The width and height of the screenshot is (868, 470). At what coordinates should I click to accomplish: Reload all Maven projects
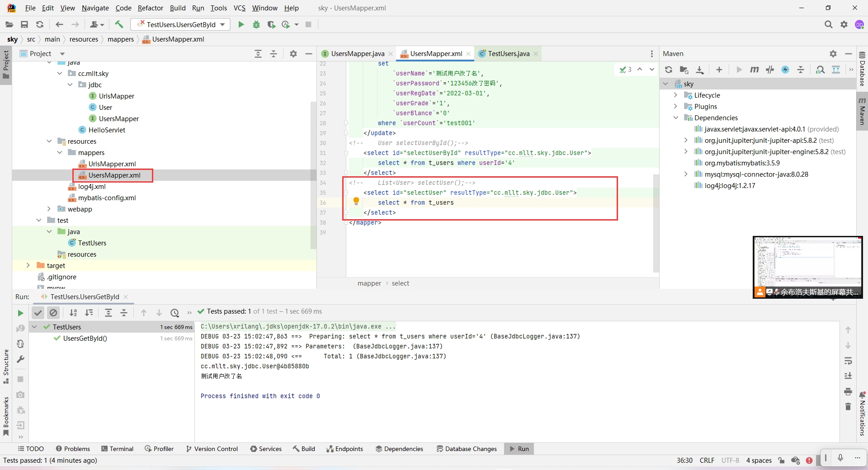pyautogui.click(x=669, y=70)
